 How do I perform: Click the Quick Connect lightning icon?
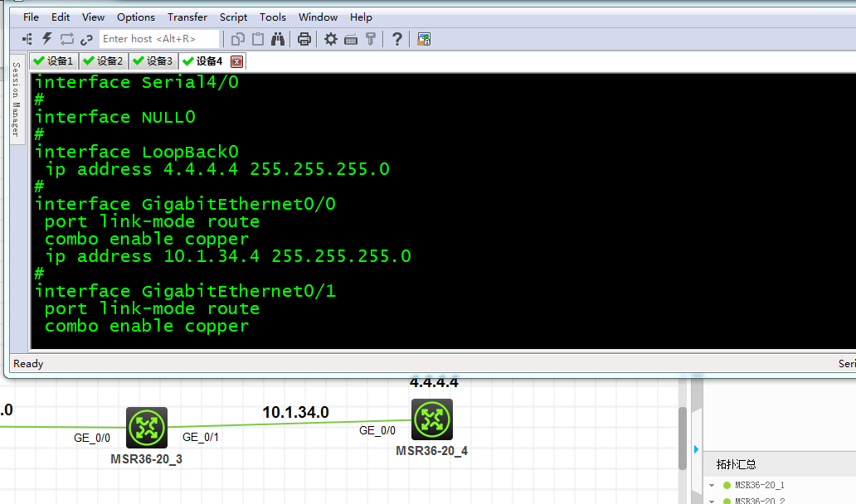pos(47,39)
